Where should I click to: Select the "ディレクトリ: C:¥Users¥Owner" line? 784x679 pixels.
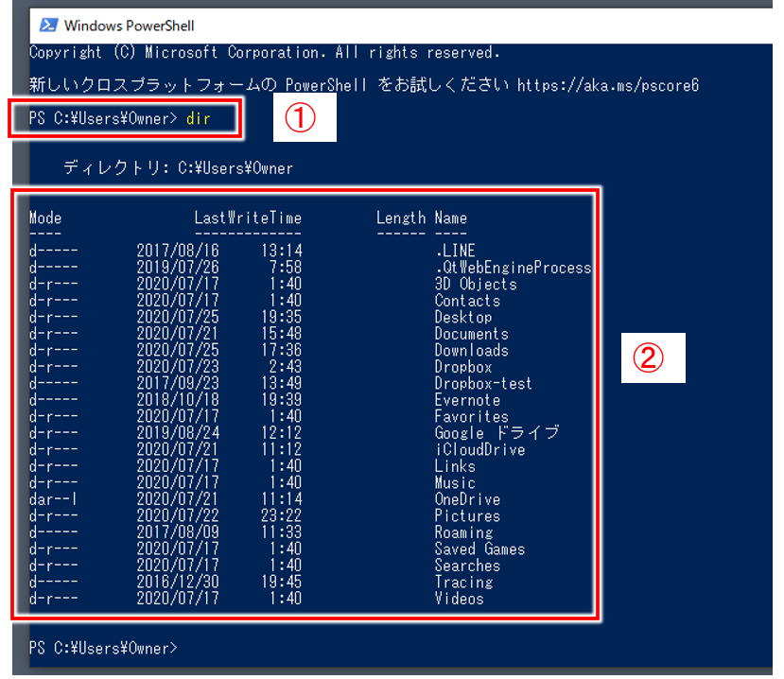click(x=179, y=168)
